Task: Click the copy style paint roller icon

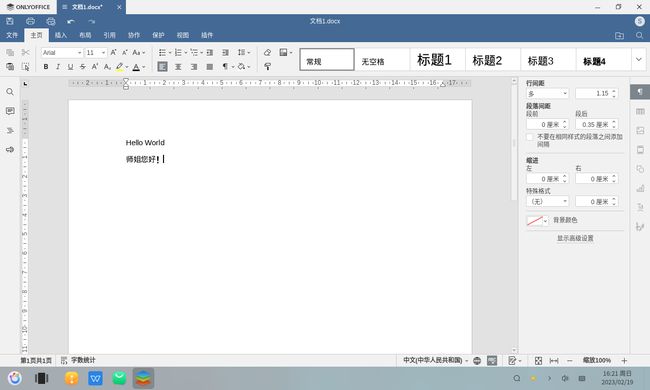Action: [267, 67]
